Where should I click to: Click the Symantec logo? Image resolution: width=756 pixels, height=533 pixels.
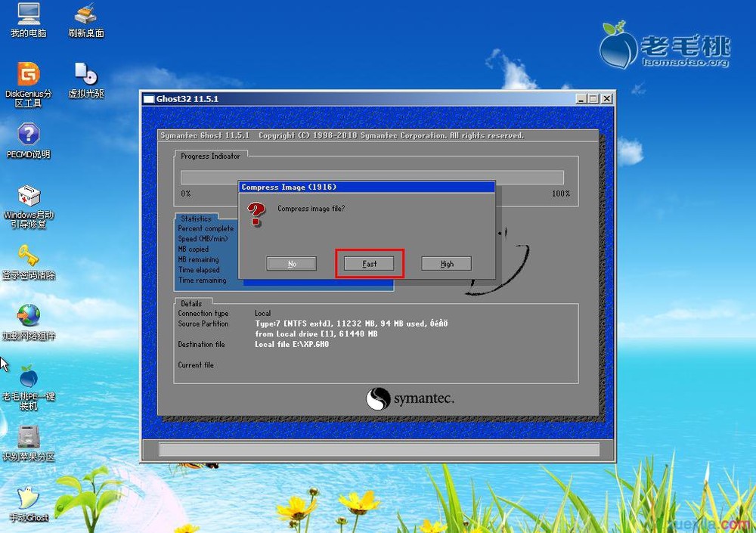pyautogui.click(x=410, y=399)
